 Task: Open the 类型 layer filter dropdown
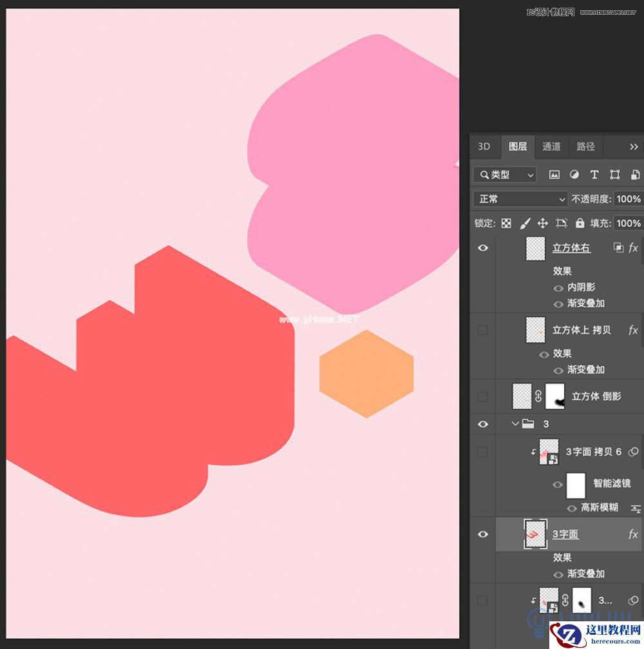click(505, 175)
